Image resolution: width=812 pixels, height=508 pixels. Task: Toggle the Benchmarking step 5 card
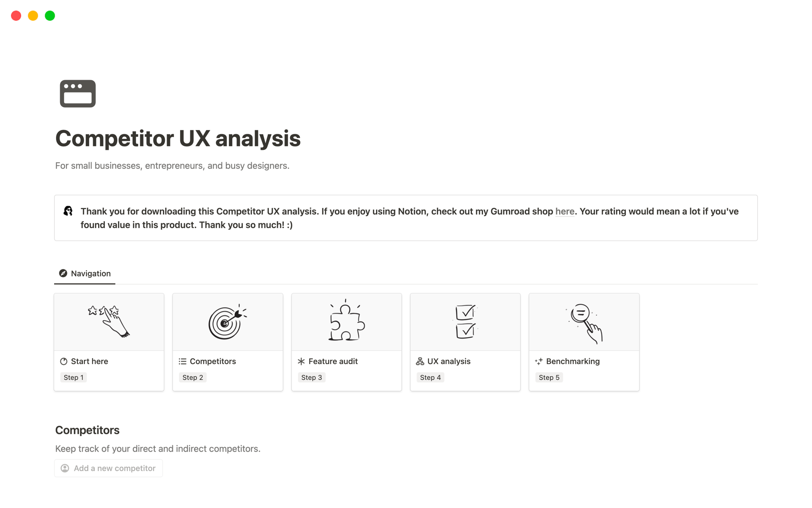(x=584, y=342)
